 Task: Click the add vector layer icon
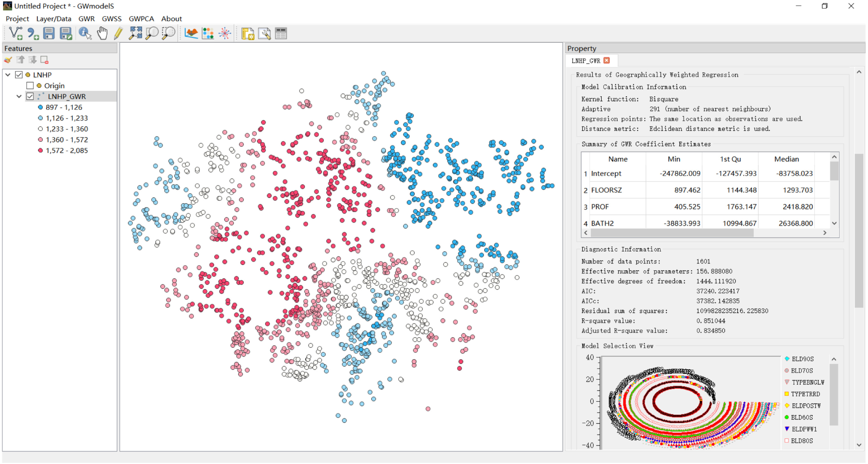click(15, 33)
